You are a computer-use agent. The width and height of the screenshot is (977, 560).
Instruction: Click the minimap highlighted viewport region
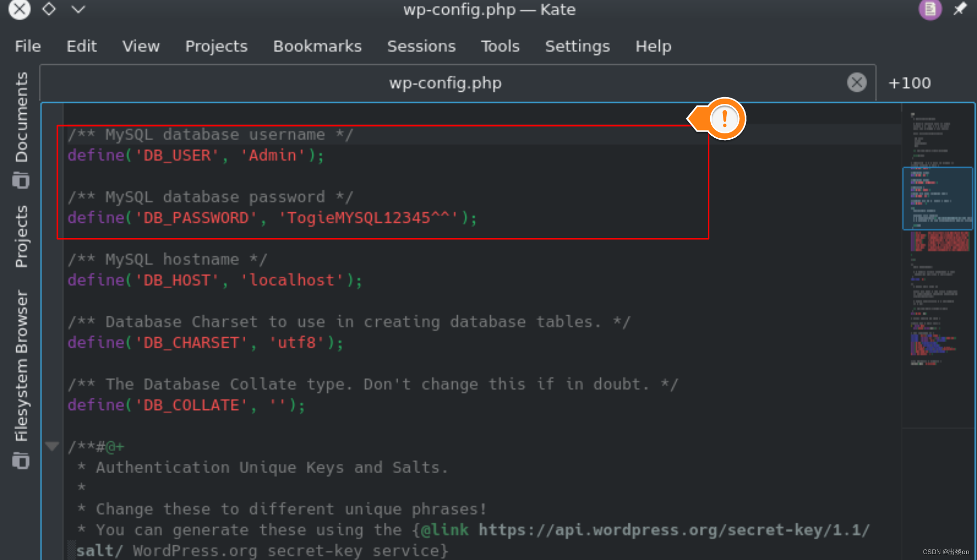point(937,198)
